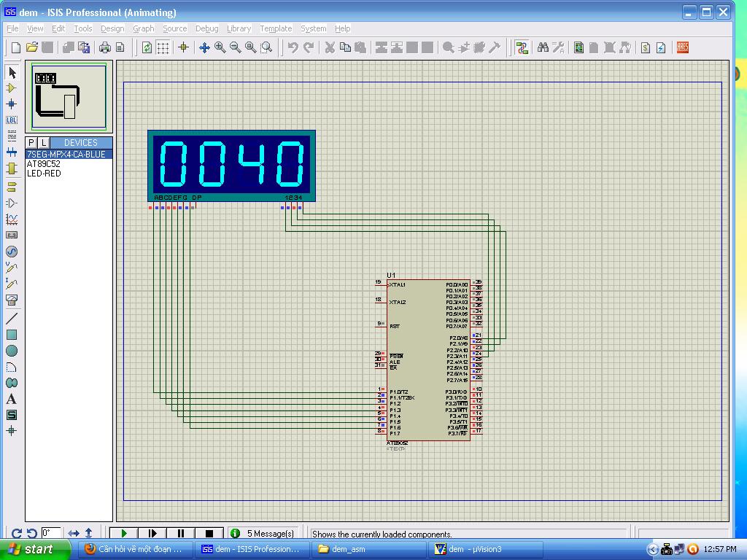Pick the 2D circle graphics tool
Viewport: 747px width, 560px height.
[x=12, y=351]
